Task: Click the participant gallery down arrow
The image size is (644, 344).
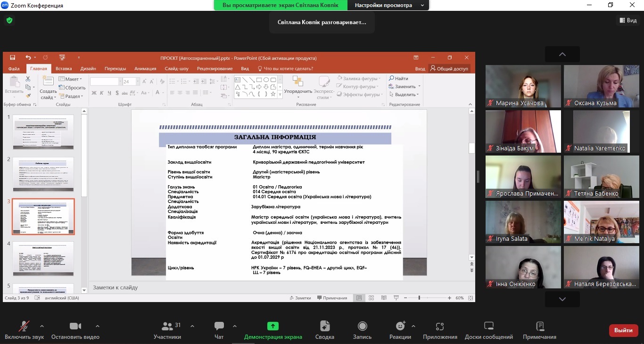Action: click(x=562, y=299)
